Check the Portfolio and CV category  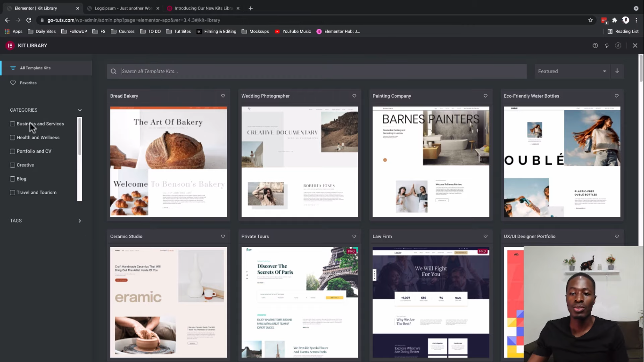pyautogui.click(x=13, y=151)
